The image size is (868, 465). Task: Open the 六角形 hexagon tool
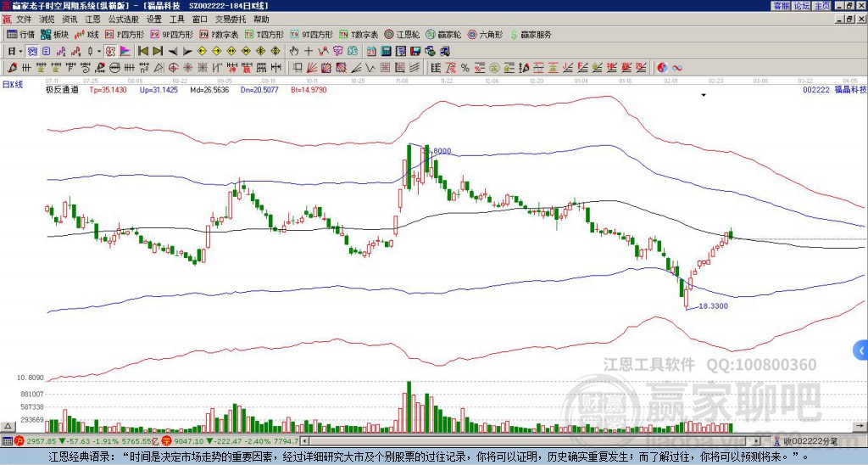pyautogui.click(x=486, y=34)
